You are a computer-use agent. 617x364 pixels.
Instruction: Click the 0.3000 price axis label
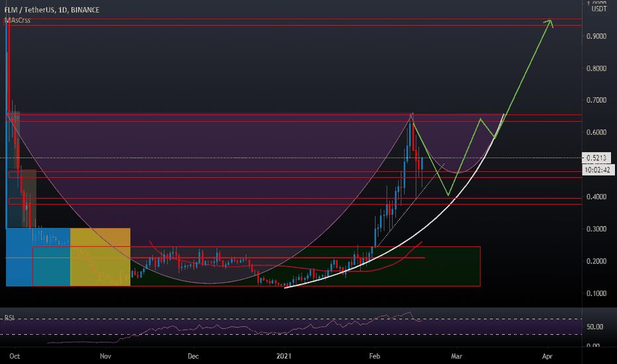click(x=596, y=229)
